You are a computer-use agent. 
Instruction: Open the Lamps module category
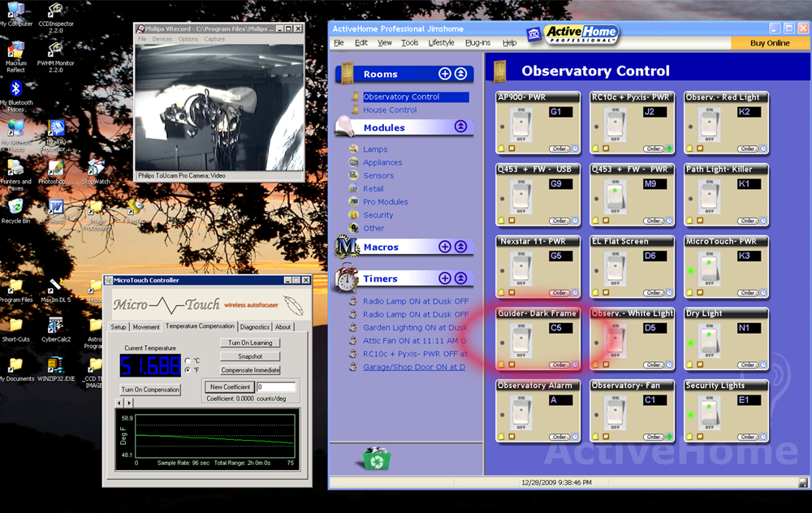point(375,149)
